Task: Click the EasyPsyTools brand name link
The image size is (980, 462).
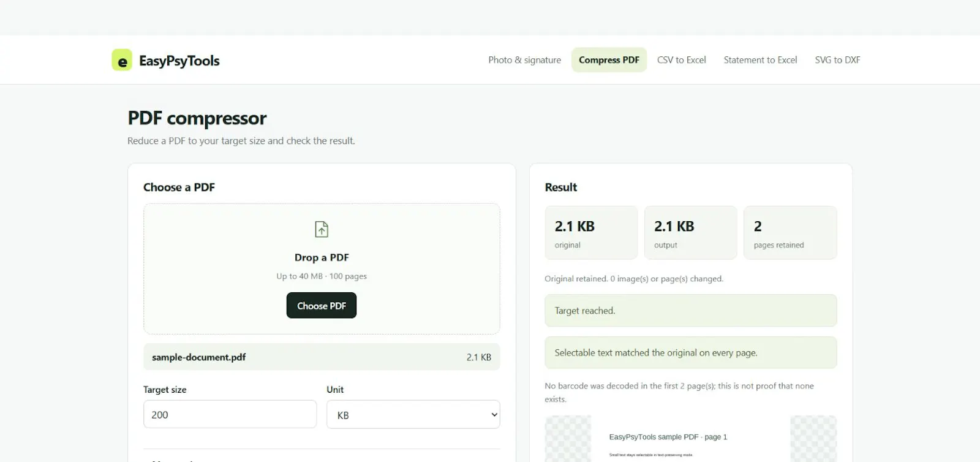Action: click(x=179, y=61)
